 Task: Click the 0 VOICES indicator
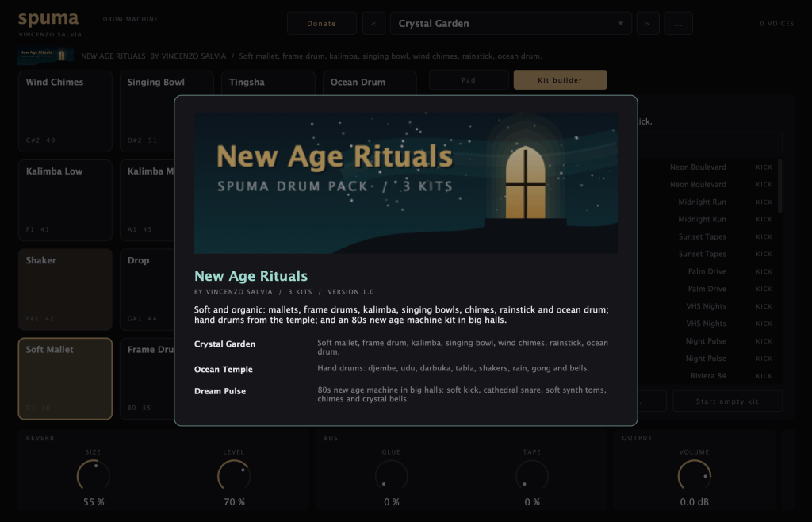pos(776,24)
